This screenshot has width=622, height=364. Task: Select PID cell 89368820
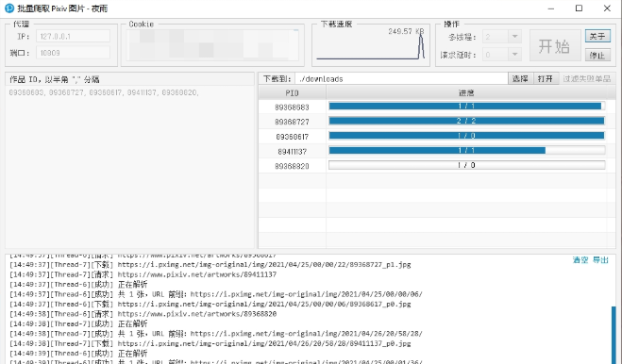click(x=292, y=166)
